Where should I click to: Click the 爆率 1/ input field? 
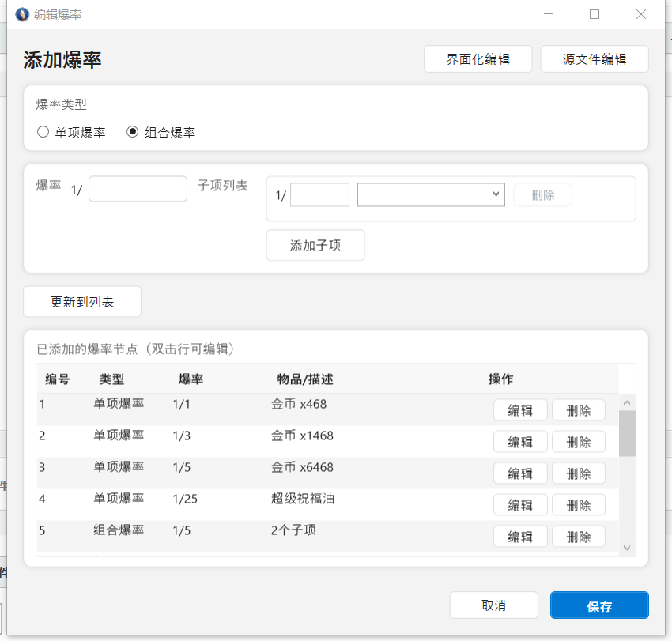tap(137, 188)
